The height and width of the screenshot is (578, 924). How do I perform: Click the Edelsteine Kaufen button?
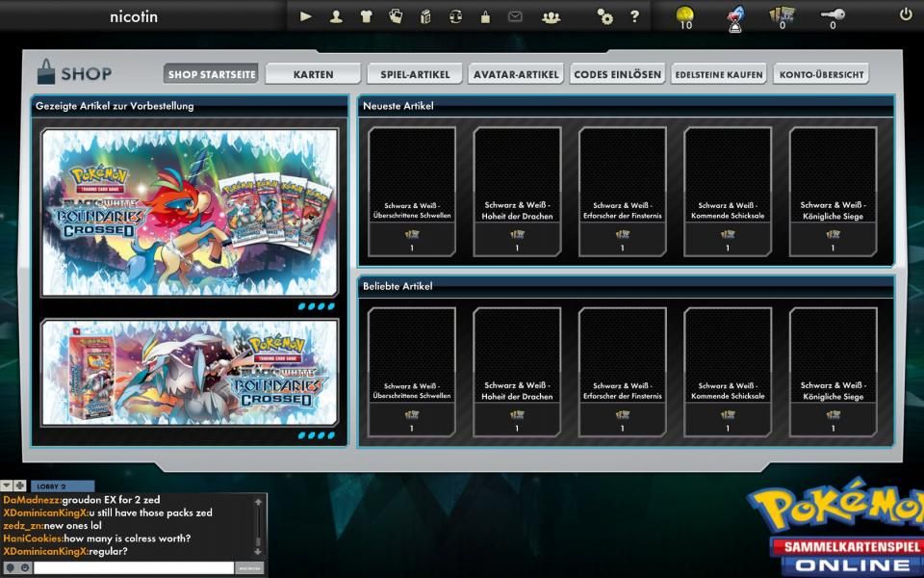click(719, 74)
